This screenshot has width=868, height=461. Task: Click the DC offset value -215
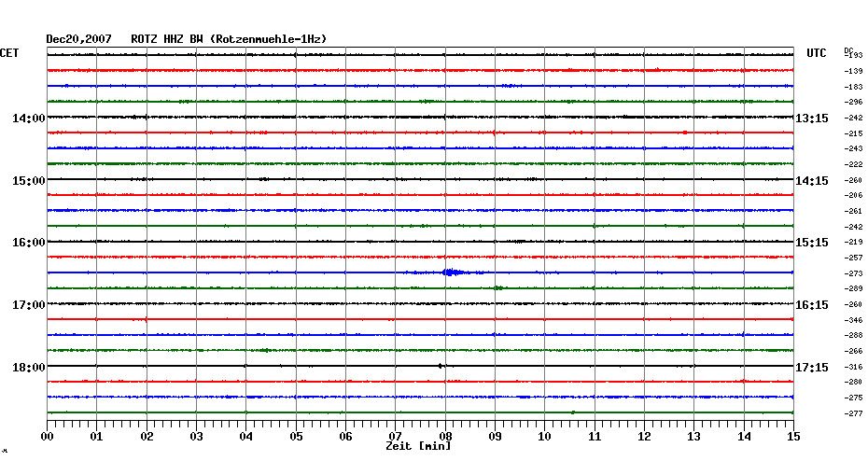[x=853, y=133]
